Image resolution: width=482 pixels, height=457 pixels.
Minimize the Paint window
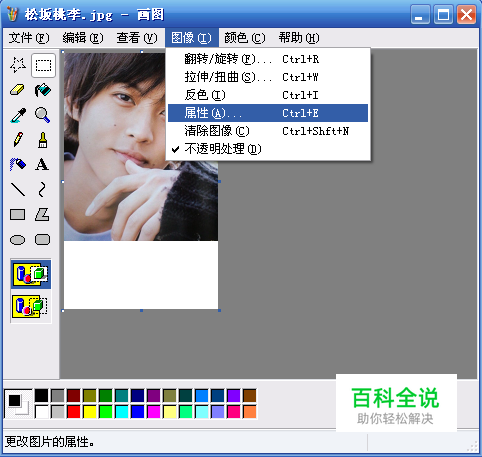coord(420,15)
